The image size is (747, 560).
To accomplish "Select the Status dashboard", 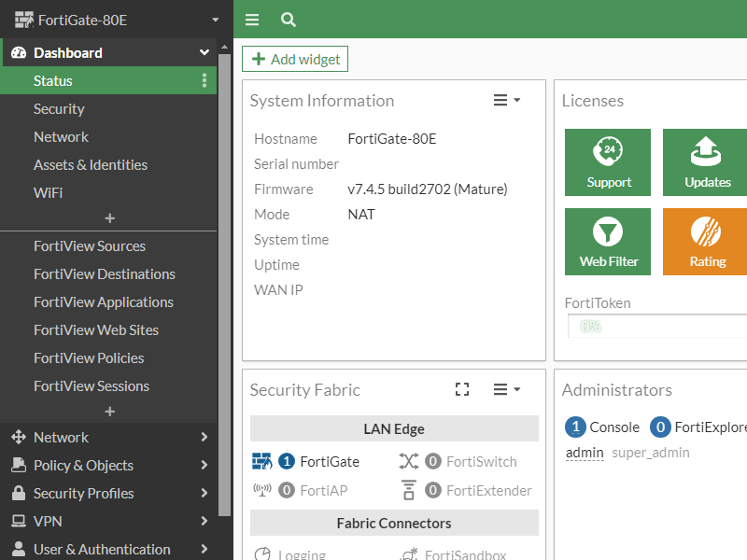I will pos(108,80).
